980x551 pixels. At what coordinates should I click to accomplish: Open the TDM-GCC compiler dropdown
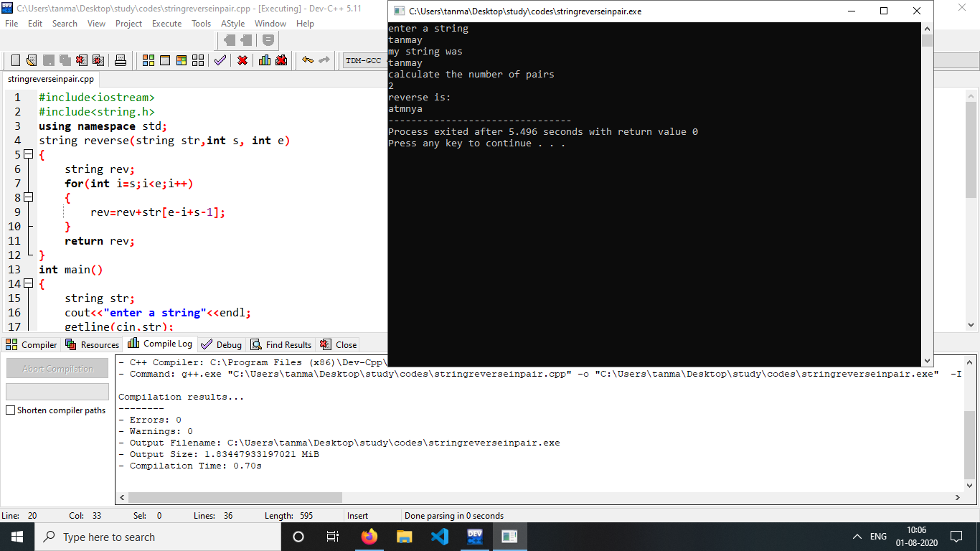pos(364,60)
